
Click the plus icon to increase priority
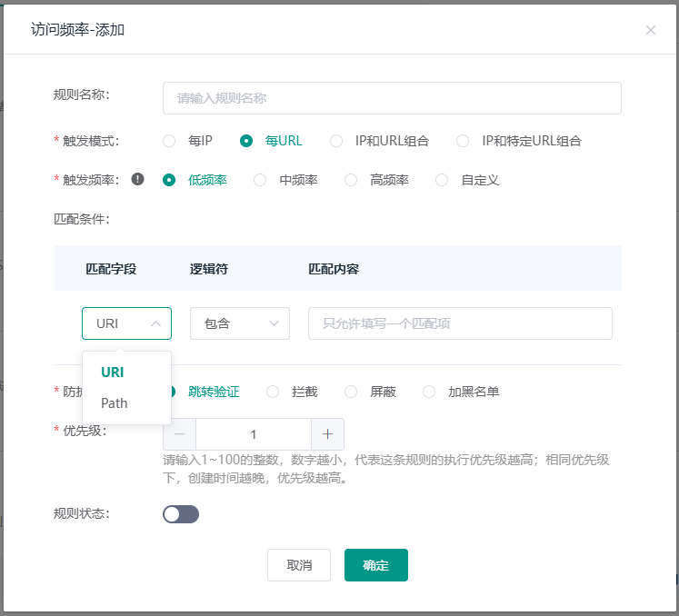pos(327,433)
